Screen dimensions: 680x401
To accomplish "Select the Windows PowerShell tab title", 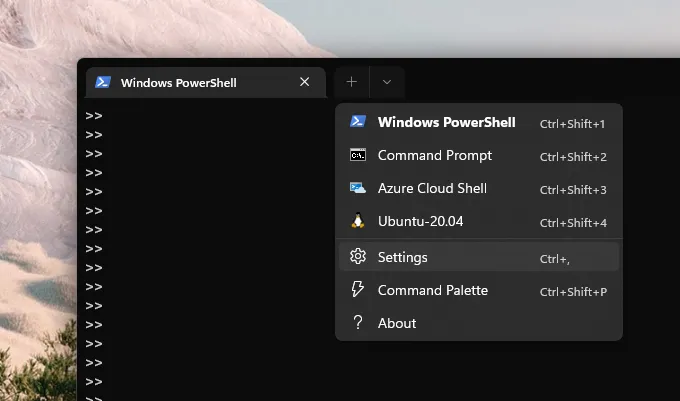I will pyautogui.click(x=179, y=83).
